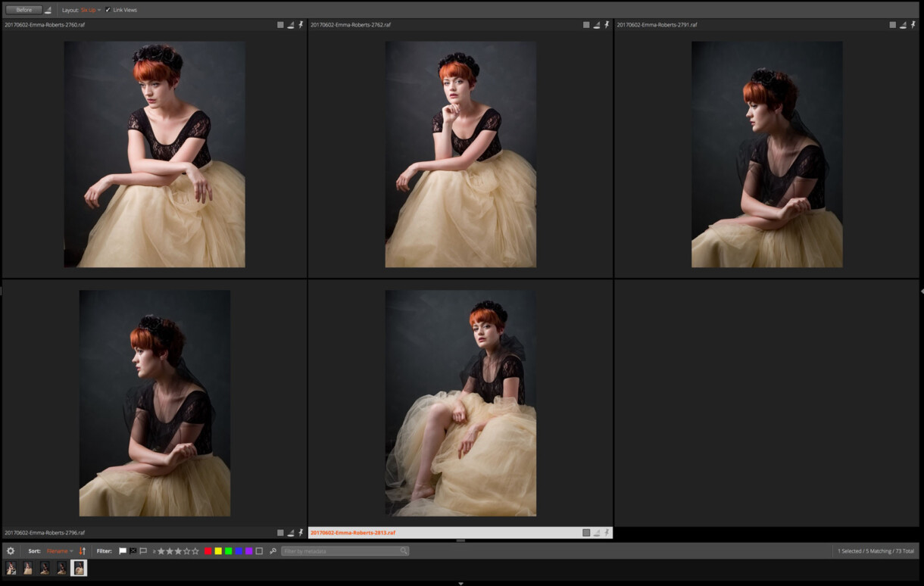Expand the bottom filmstrip panel arrow
The image size is (924, 586).
[x=460, y=583]
